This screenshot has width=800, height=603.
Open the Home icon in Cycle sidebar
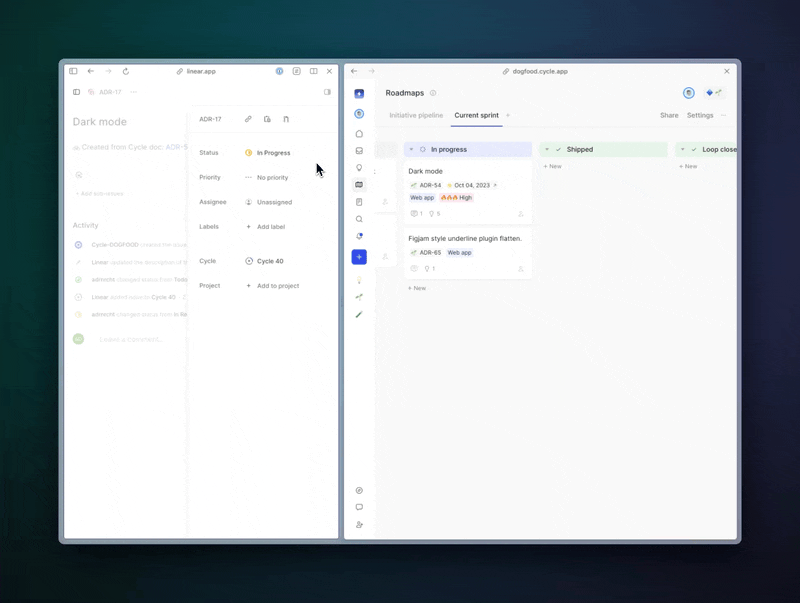click(359, 133)
